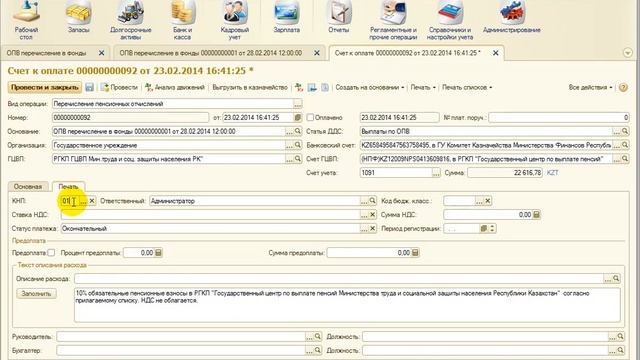The width and height of the screenshot is (640, 360).
Task: Open the Зарплата section
Action: (287, 18)
